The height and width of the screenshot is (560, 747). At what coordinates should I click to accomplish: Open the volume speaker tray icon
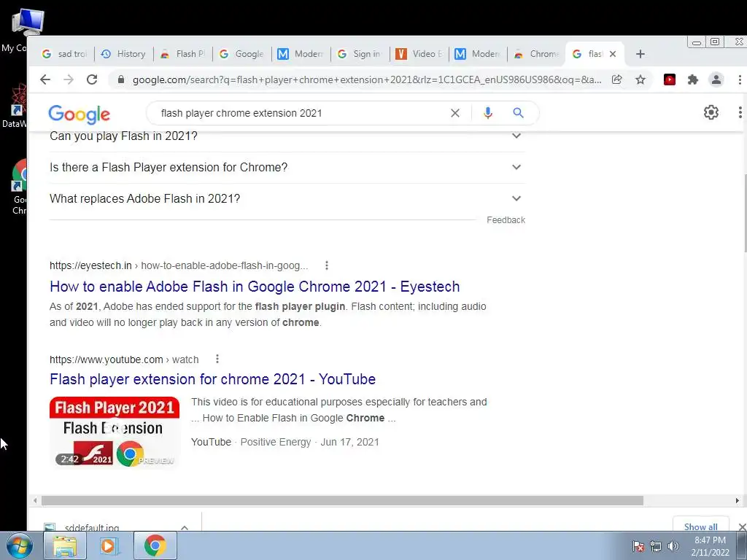(673, 546)
